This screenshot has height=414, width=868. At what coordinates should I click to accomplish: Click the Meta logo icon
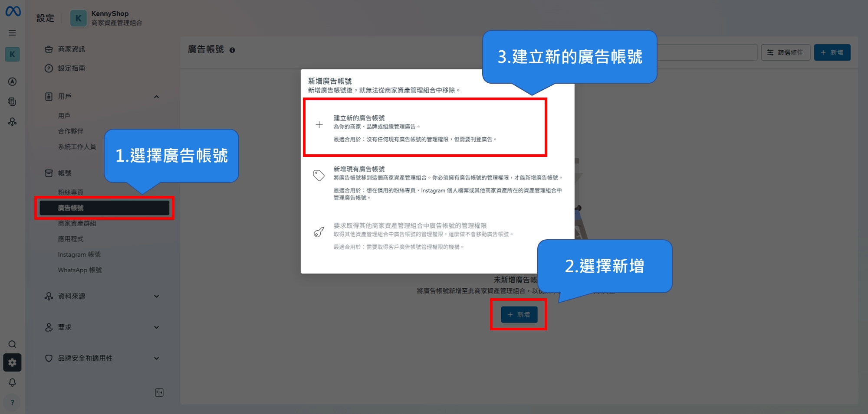tap(12, 12)
